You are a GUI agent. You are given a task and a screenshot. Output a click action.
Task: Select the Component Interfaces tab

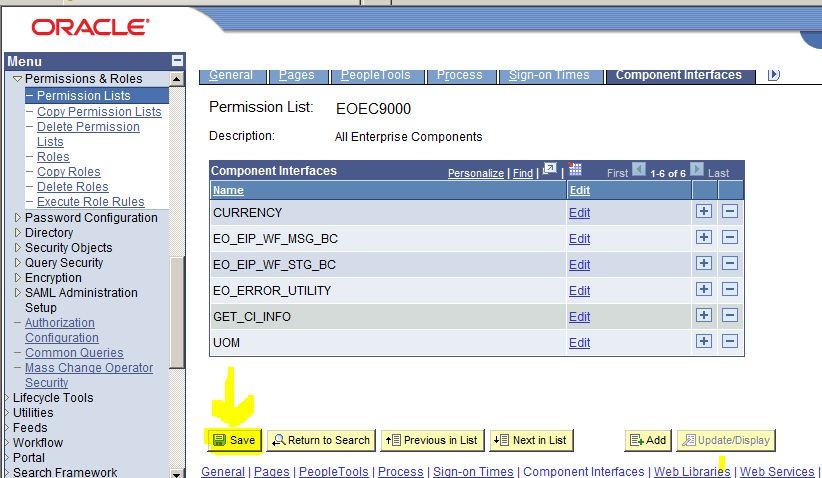click(x=680, y=75)
